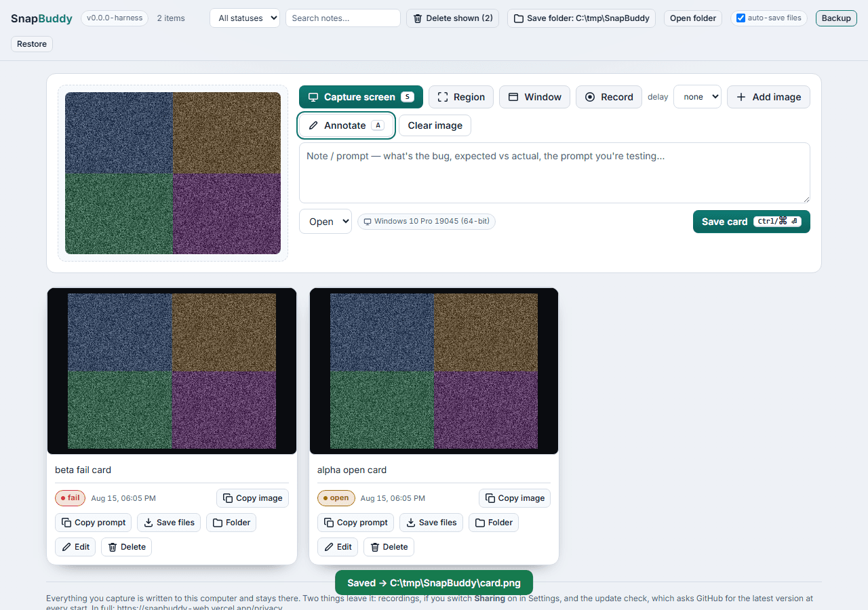Change the Save folder location
Image resolution: width=868 pixels, height=610 pixels.
tap(581, 18)
